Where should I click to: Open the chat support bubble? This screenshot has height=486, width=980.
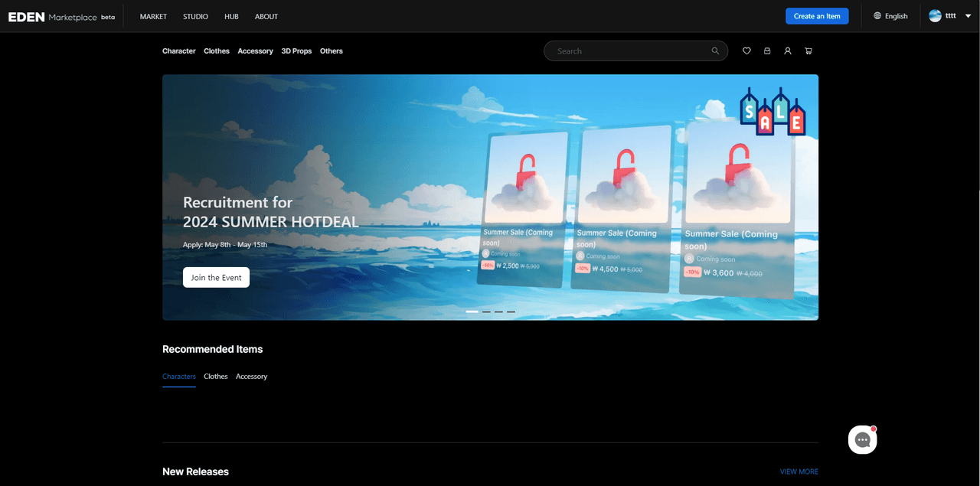tap(862, 440)
